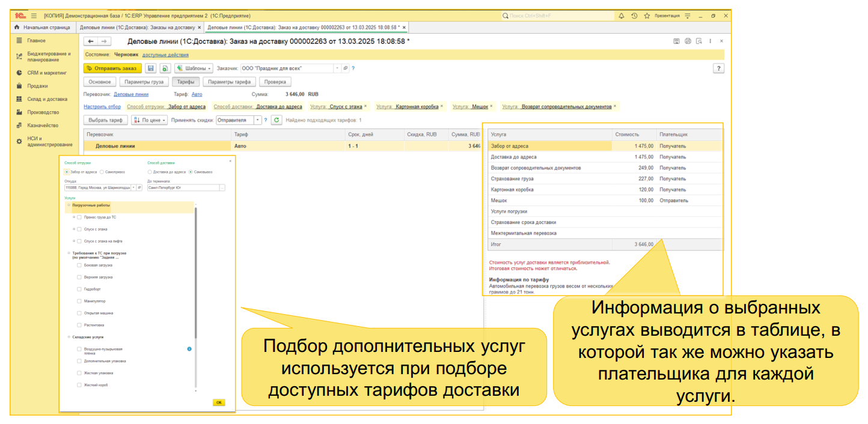The height and width of the screenshot is (424, 868).
Task: Click the print icon in the form header
Action: pyautogui.click(x=688, y=41)
